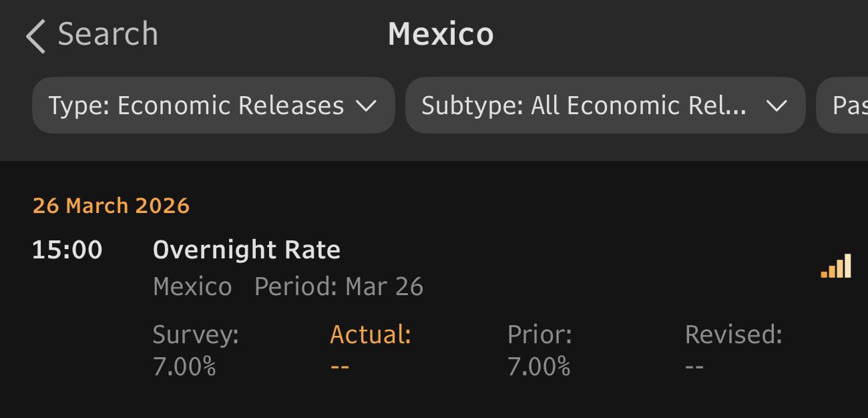Click the Mexico page title

(441, 34)
